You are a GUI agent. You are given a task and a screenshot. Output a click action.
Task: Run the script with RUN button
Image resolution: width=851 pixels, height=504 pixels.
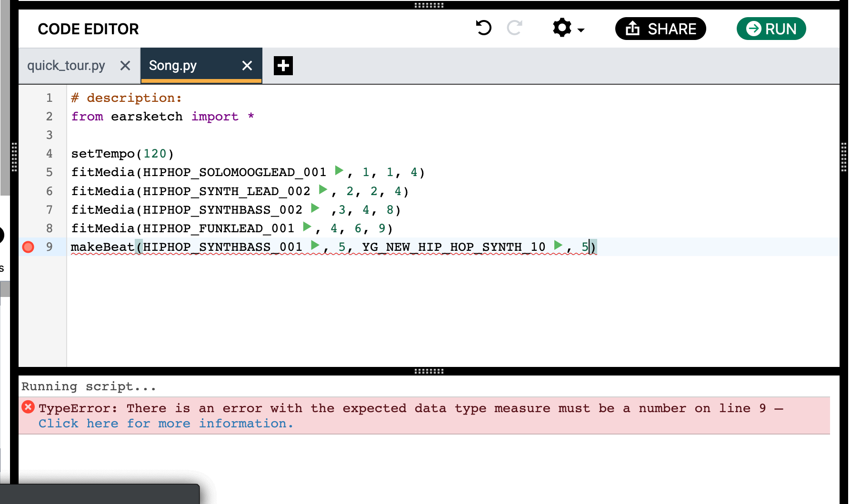coord(771,29)
